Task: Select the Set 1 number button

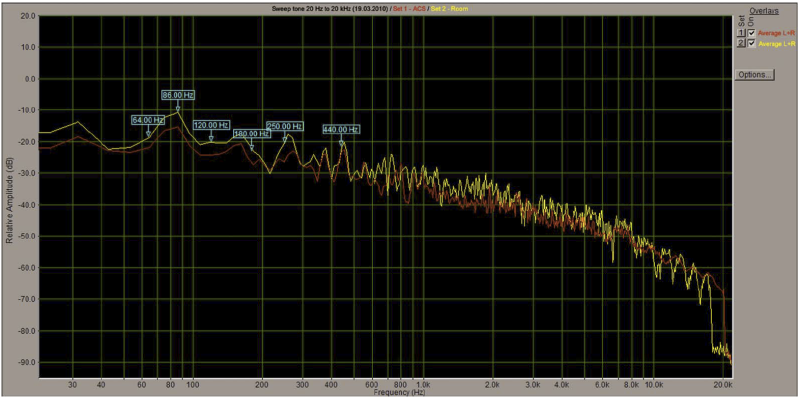Action: (741, 33)
